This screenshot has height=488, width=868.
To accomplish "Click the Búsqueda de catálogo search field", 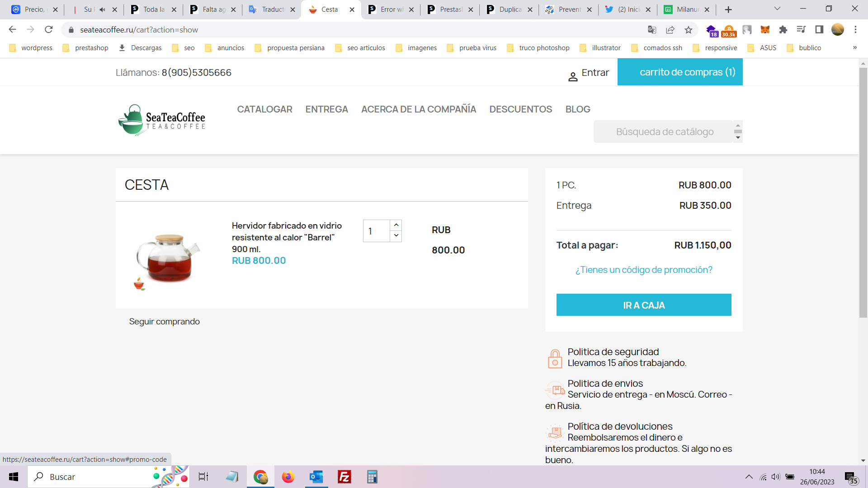I will coord(664,132).
